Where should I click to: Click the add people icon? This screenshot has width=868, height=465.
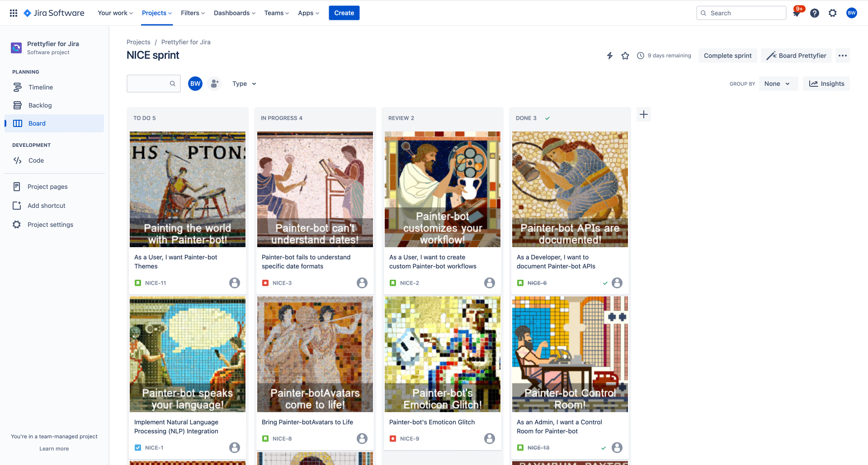pyautogui.click(x=215, y=84)
